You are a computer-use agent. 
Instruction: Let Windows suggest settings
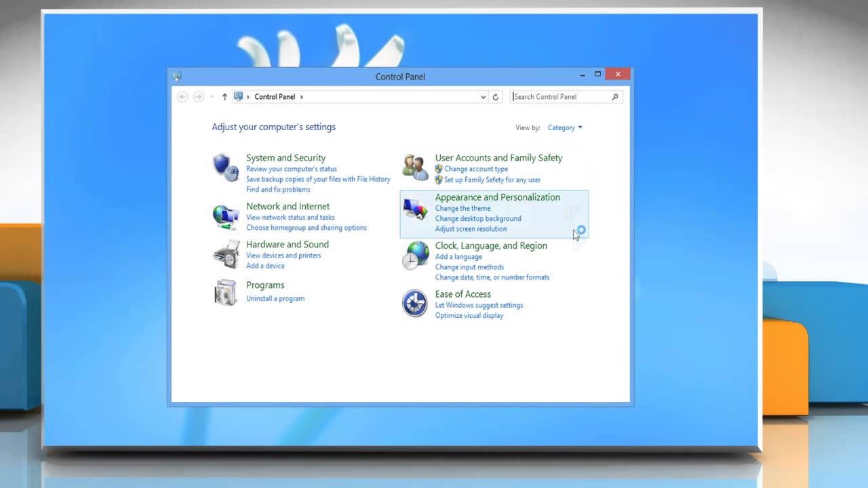[479, 305]
